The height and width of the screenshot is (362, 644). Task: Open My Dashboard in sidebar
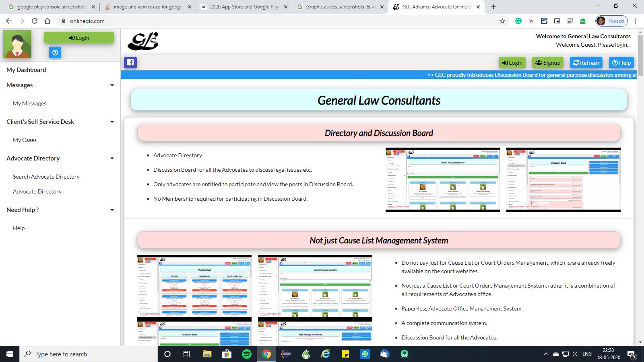pyautogui.click(x=26, y=70)
